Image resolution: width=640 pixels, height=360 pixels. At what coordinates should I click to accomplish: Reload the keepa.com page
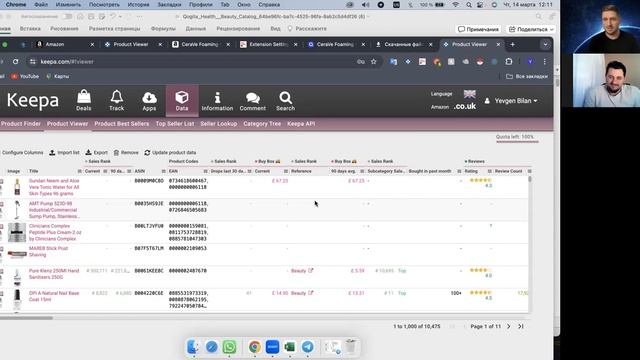tap(16, 62)
